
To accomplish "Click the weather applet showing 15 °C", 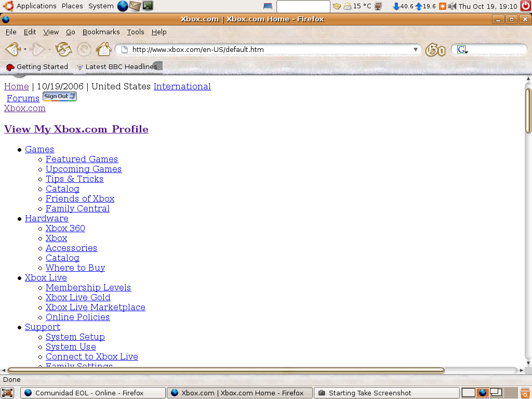I will click(357, 6).
